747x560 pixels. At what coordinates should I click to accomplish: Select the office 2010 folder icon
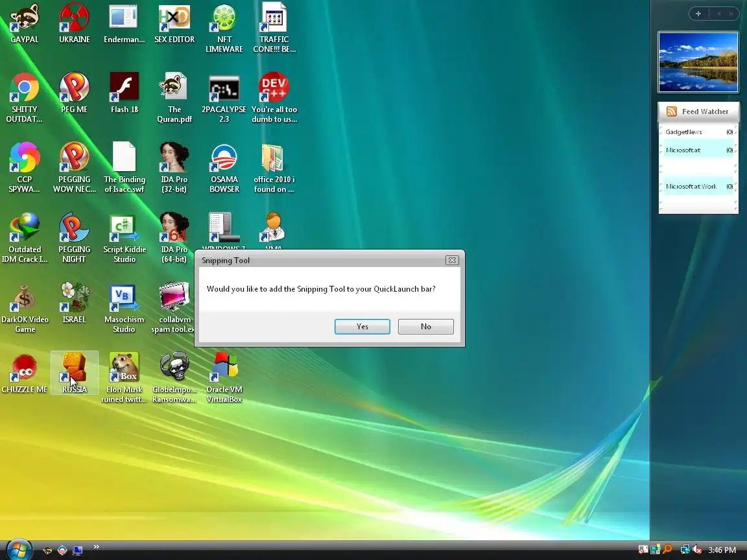click(274, 168)
